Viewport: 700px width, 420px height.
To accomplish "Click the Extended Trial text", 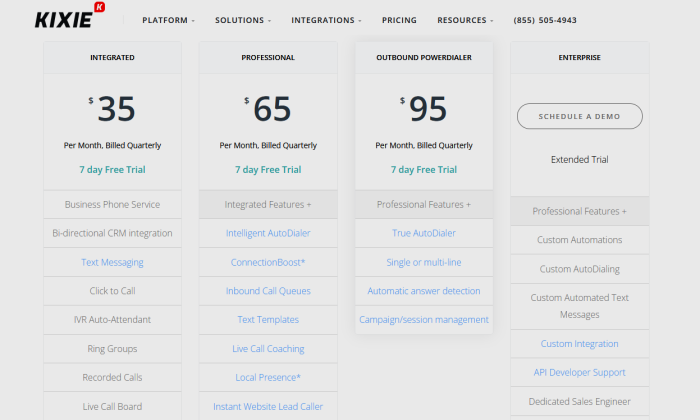I will point(579,159).
